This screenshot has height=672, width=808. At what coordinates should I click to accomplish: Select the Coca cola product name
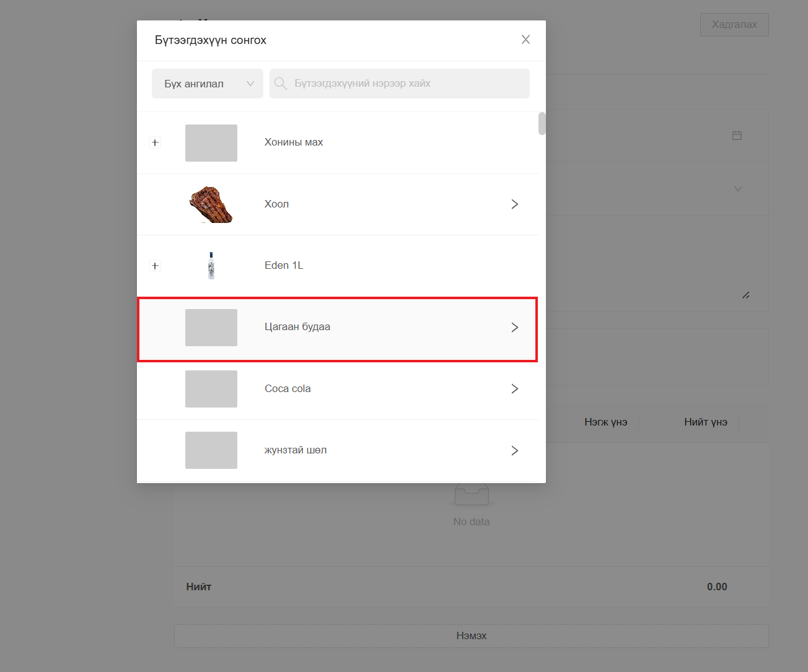pyautogui.click(x=288, y=389)
